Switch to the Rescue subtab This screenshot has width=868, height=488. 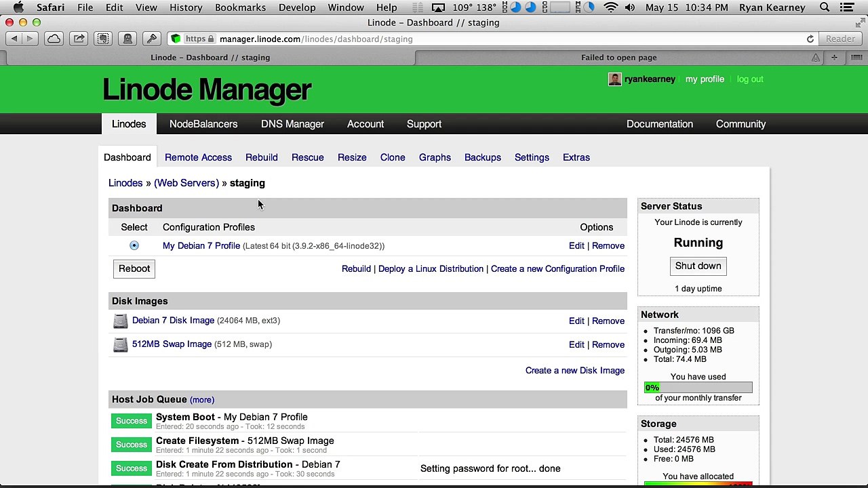coord(307,157)
